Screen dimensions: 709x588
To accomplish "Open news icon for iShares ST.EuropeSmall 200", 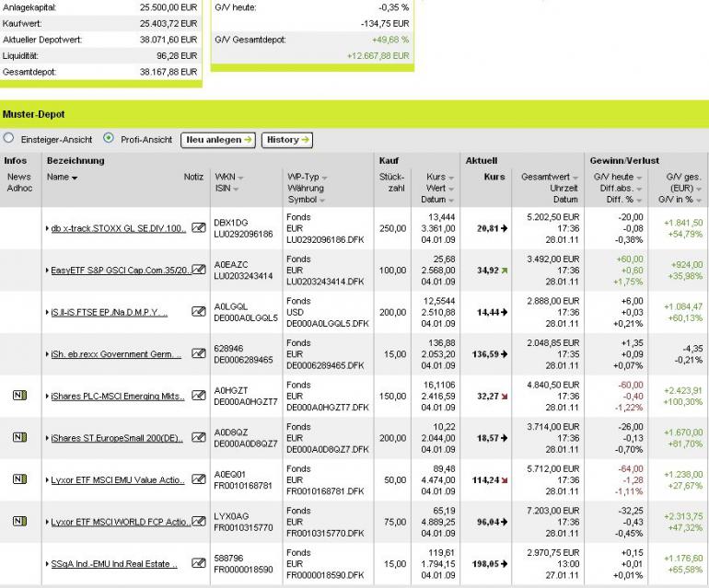I will tap(19, 437).
